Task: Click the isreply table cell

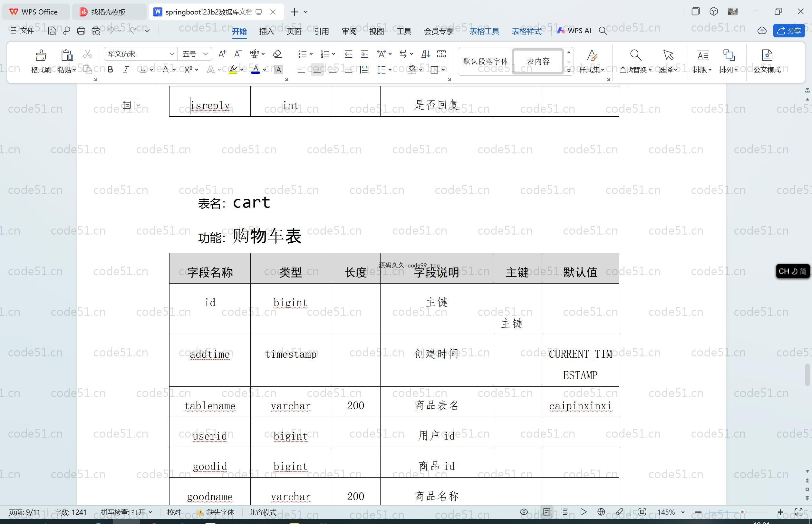Action: click(x=210, y=102)
